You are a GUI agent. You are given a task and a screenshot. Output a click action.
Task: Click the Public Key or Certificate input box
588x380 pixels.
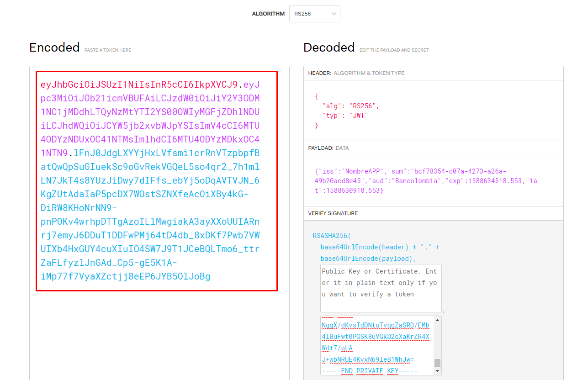pos(381,288)
